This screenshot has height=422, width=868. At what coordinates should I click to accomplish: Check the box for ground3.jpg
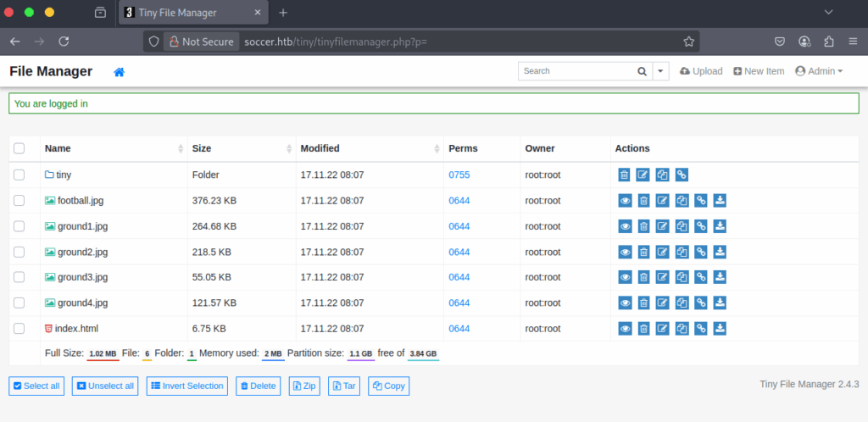19,278
